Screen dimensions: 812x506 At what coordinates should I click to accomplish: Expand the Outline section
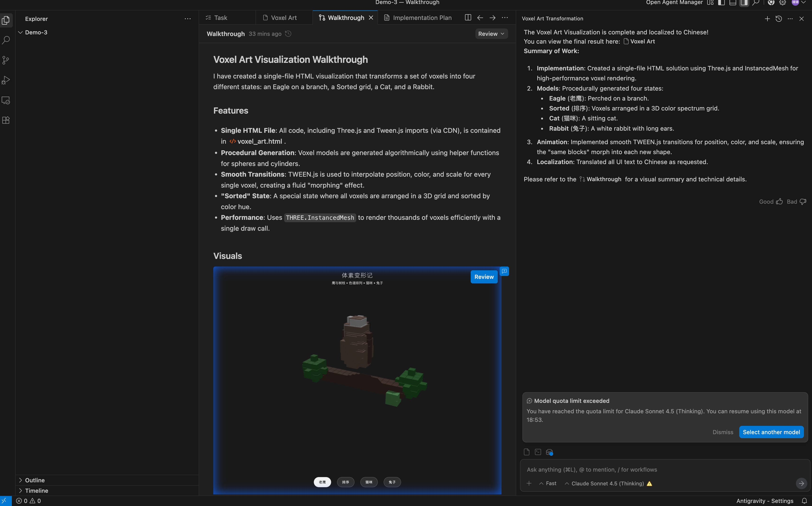pyautogui.click(x=35, y=480)
